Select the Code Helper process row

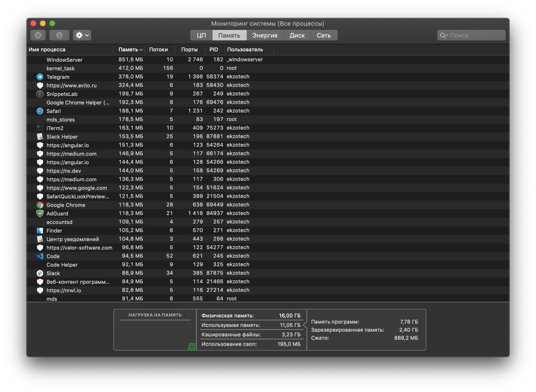[x=268, y=265]
